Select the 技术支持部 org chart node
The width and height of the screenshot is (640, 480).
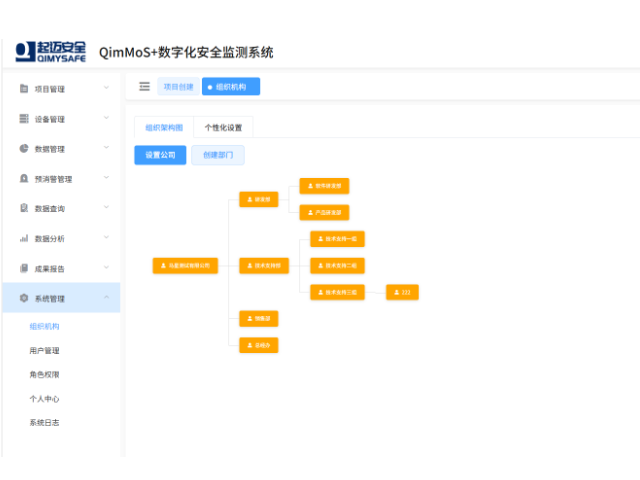pos(265,266)
